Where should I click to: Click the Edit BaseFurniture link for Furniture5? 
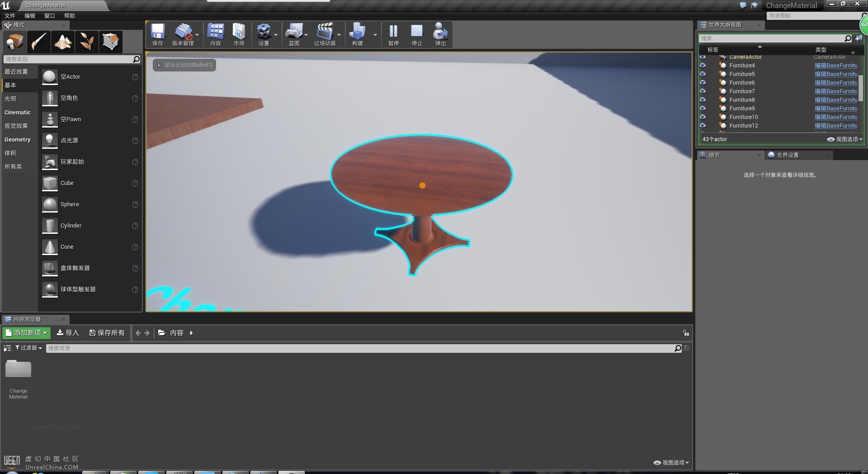pyautogui.click(x=835, y=74)
